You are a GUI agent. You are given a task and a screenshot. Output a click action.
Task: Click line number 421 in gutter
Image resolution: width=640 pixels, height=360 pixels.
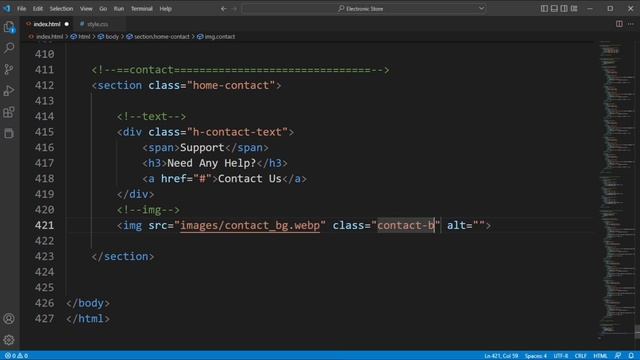pyautogui.click(x=44, y=225)
